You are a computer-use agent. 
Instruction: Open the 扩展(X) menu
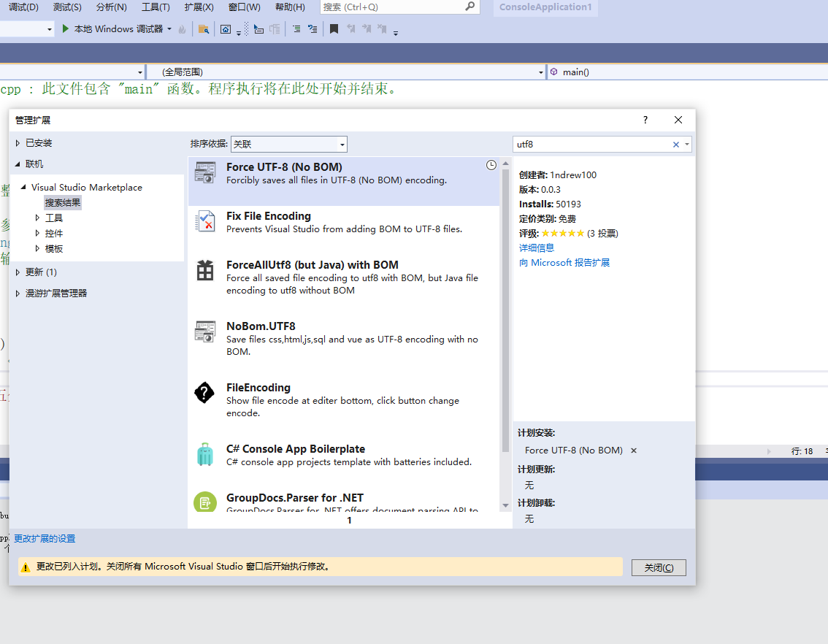[x=199, y=7]
